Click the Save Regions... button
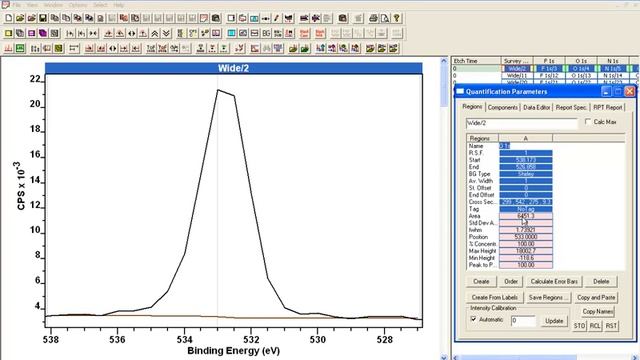 pyautogui.click(x=548, y=297)
